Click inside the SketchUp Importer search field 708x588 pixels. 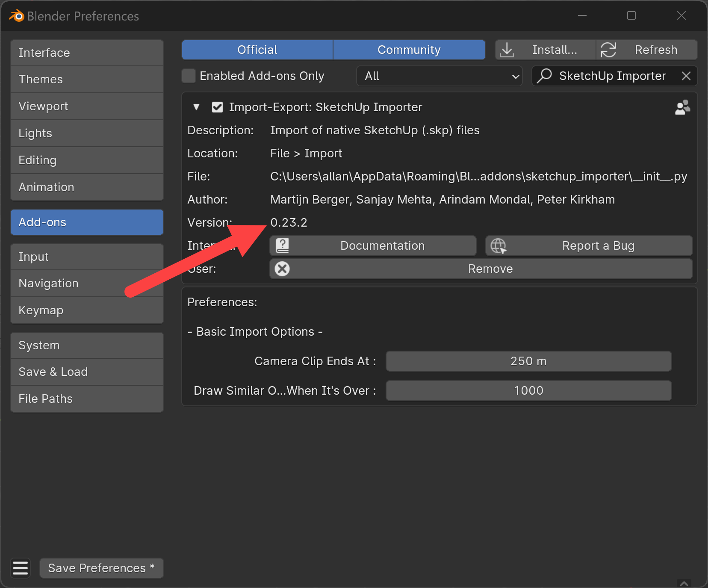click(x=612, y=76)
